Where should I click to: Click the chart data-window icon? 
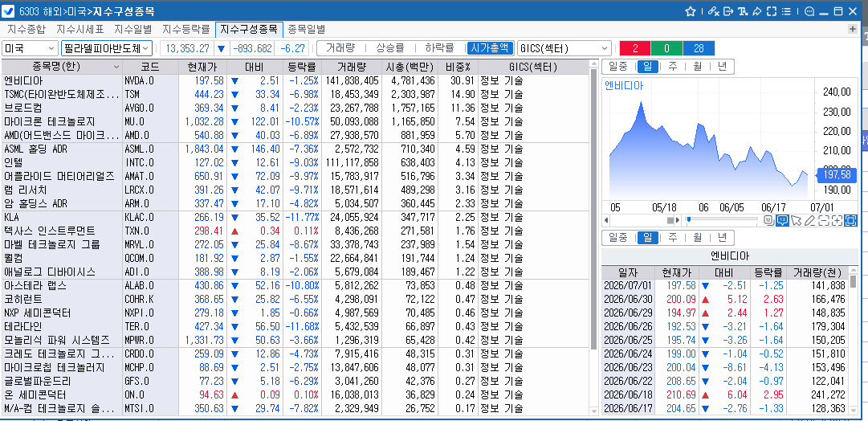tap(769, 220)
